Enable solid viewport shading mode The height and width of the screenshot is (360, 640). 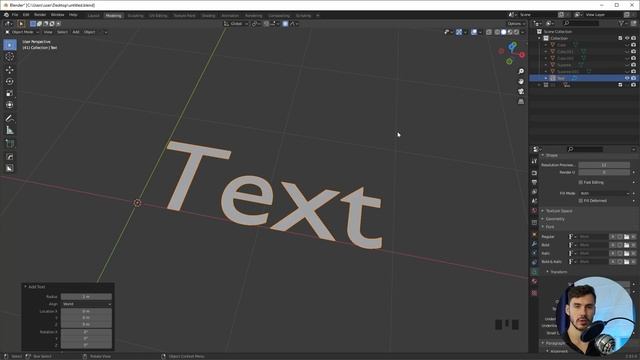coord(504,32)
